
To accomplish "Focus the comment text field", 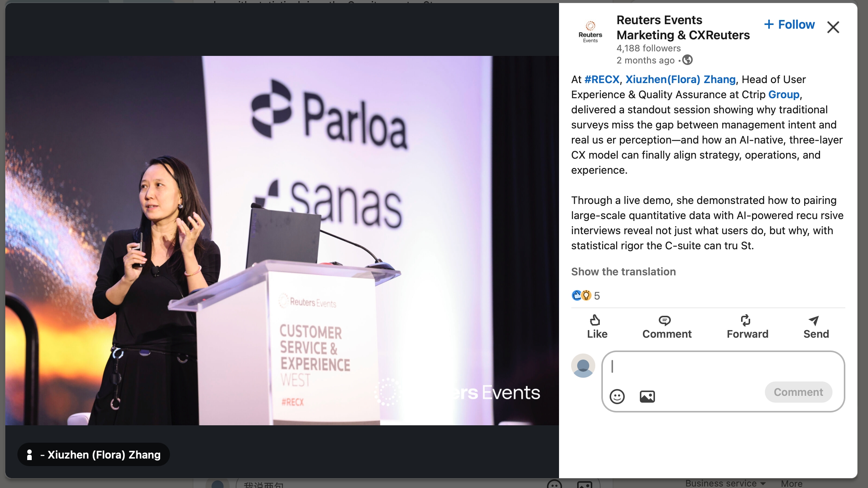I will (x=723, y=366).
